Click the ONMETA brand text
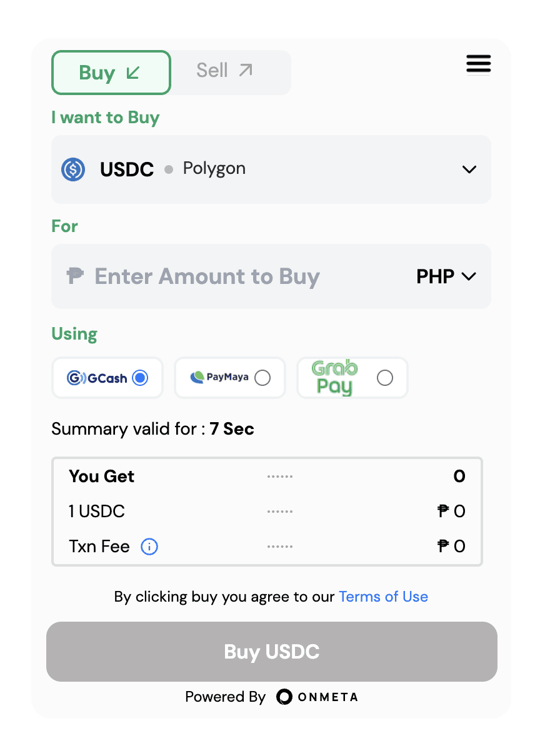 click(327, 697)
